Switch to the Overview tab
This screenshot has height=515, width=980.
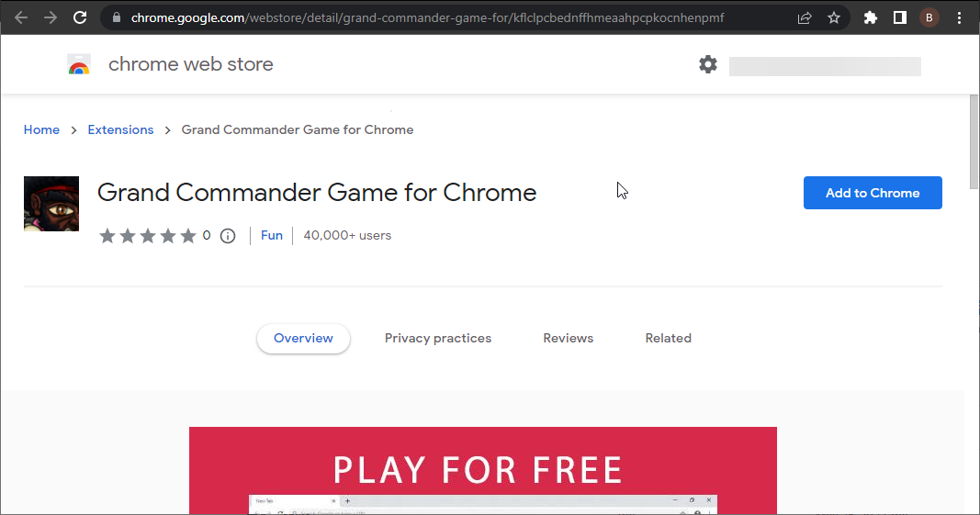click(x=303, y=338)
